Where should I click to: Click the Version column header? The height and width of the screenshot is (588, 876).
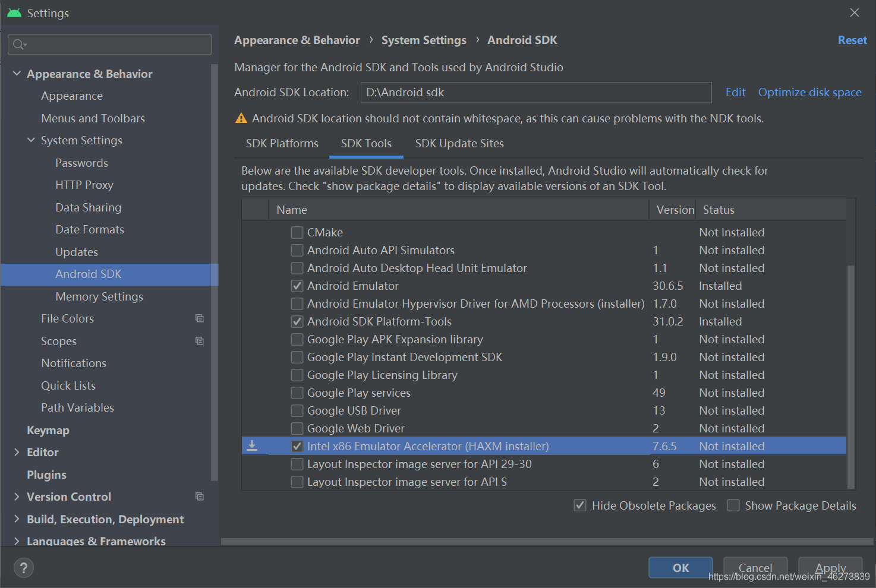(673, 210)
